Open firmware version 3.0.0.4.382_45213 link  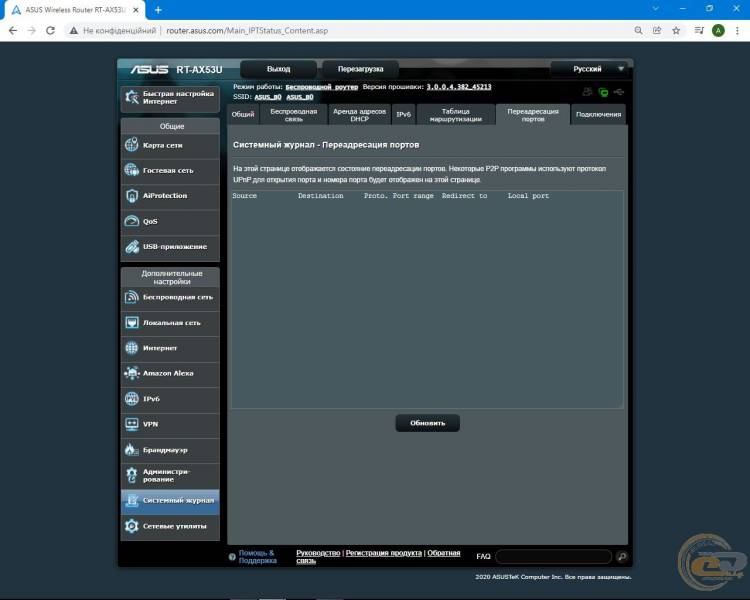coord(459,87)
